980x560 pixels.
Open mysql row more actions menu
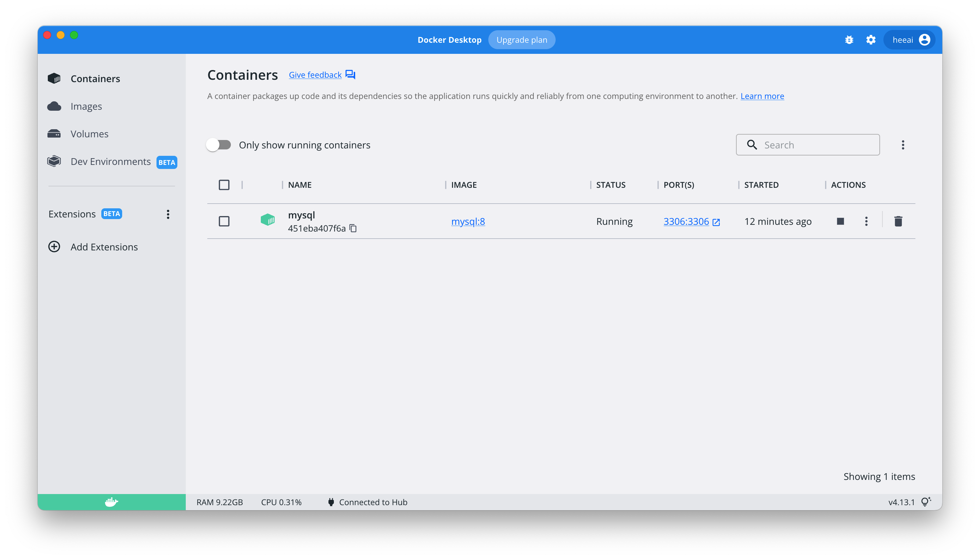pyautogui.click(x=866, y=221)
